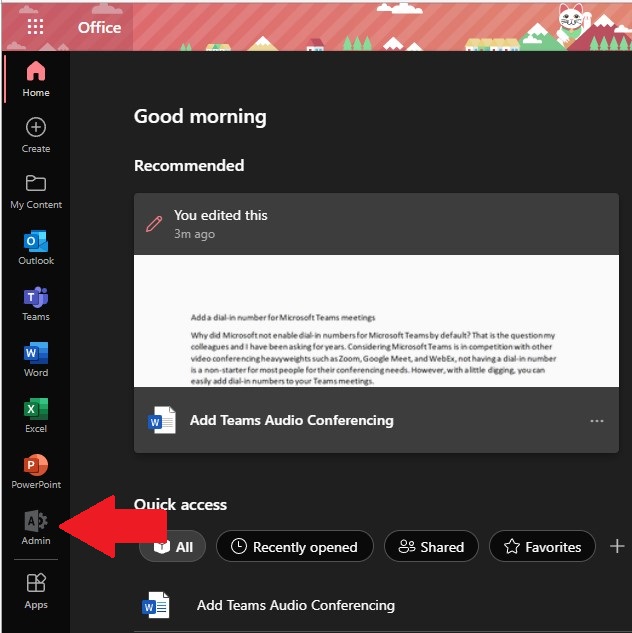This screenshot has width=632, height=633.
Task: Open more options on recommended card
Action: (x=596, y=421)
